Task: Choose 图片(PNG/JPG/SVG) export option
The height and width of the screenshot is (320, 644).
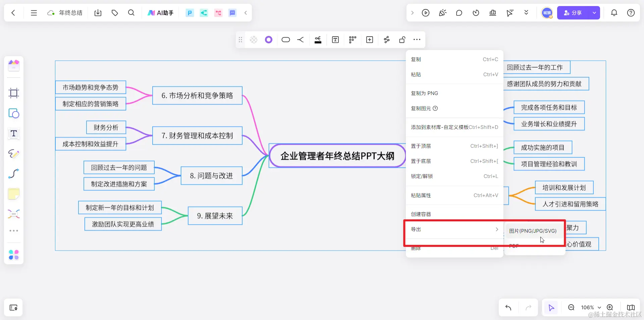Action: click(533, 231)
